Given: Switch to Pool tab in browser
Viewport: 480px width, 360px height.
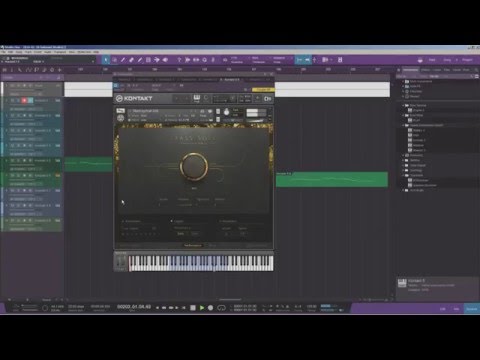Looking at the screenshot, I should click(x=466, y=70).
